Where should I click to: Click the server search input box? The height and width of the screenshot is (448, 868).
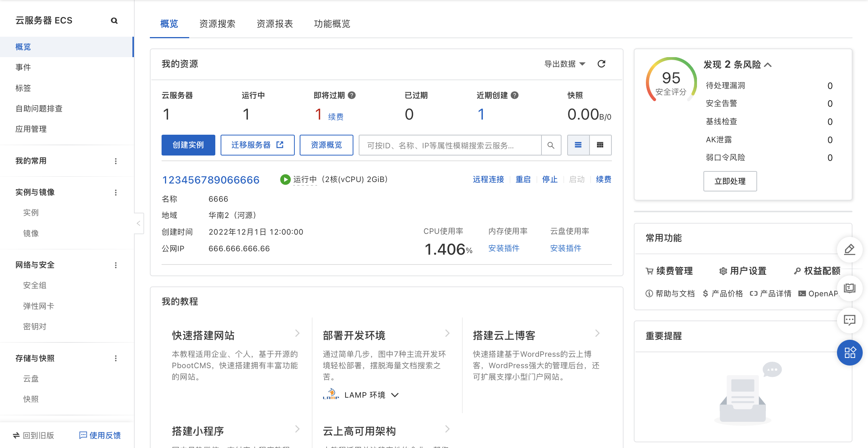[450, 145]
